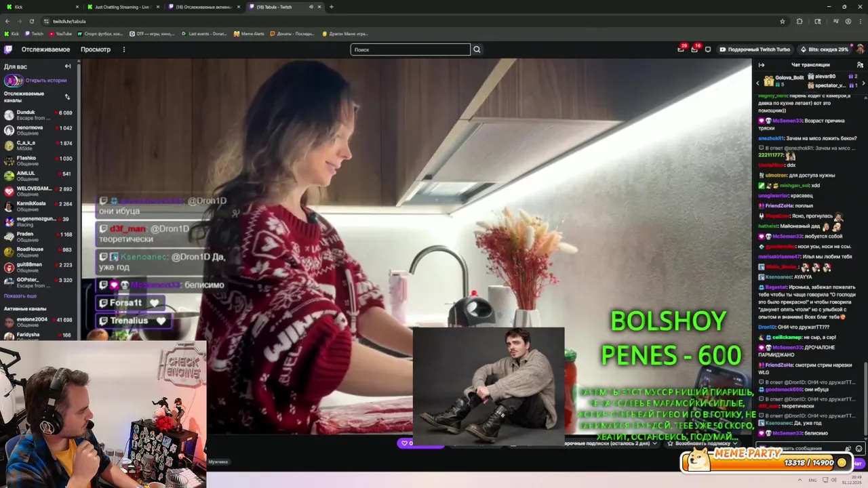The width and height of the screenshot is (868, 488).
Task: Switch to the (16) Отслеживаемые активные browser tab
Action: (x=203, y=7)
